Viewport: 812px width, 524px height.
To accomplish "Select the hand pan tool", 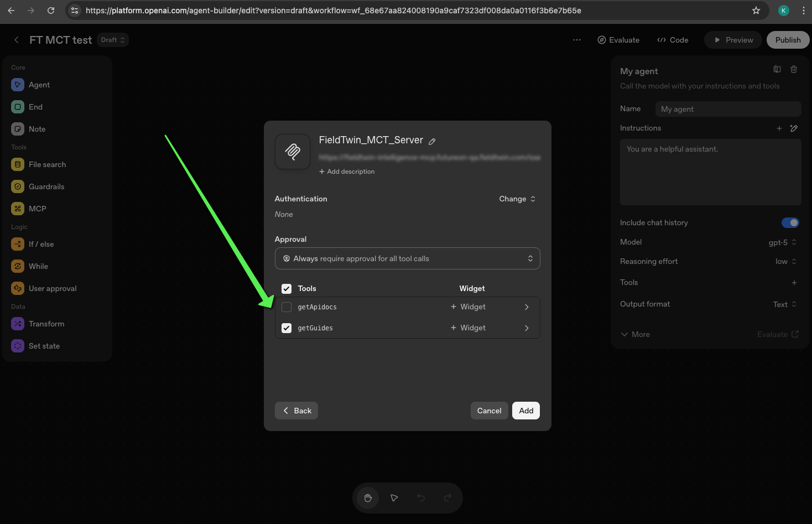I will pyautogui.click(x=368, y=498).
